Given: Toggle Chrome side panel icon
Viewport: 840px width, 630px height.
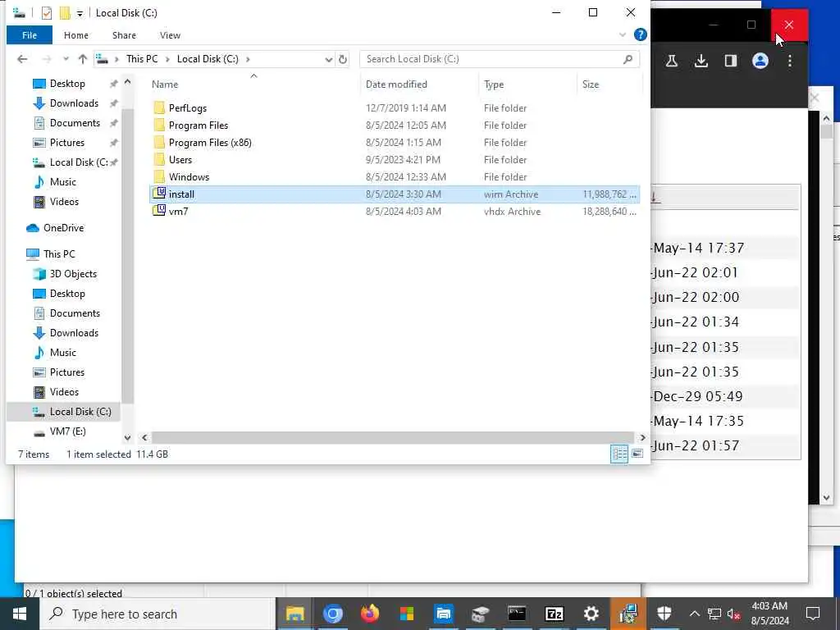Looking at the screenshot, I should (x=731, y=61).
